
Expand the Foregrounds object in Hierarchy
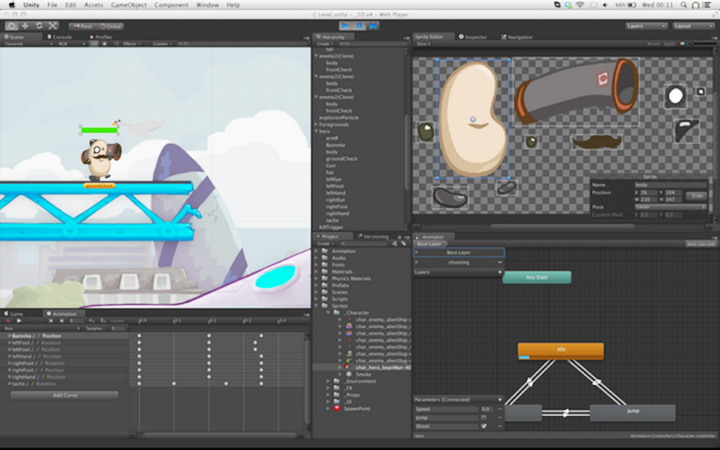tap(316, 124)
